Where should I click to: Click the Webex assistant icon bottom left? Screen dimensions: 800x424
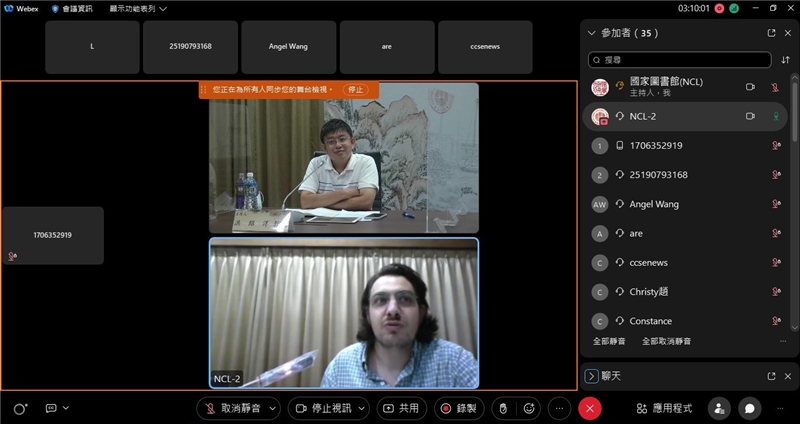(x=20, y=408)
